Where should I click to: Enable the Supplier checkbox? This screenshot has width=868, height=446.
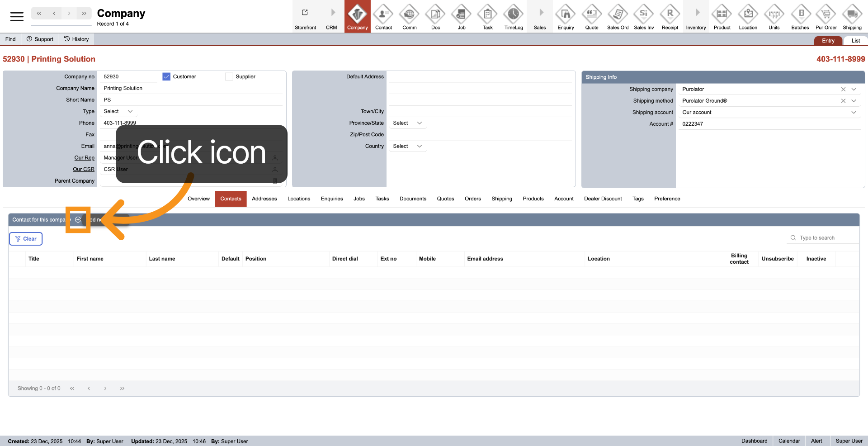229,77
